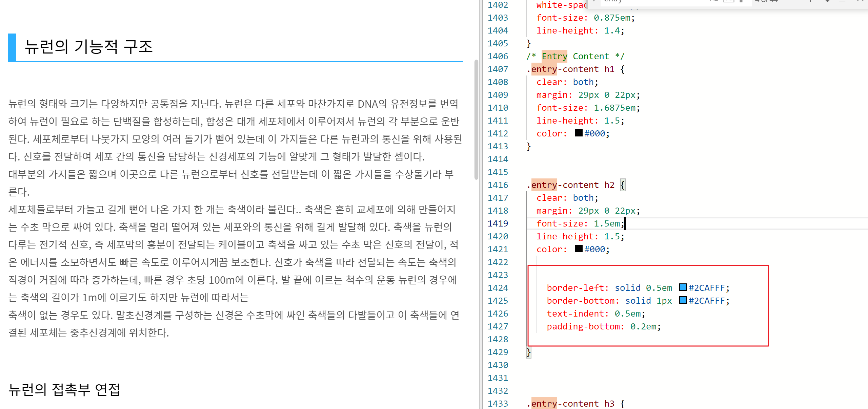
Task: Select line number 1419 in gutter
Action: pyautogui.click(x=498, y=223)
